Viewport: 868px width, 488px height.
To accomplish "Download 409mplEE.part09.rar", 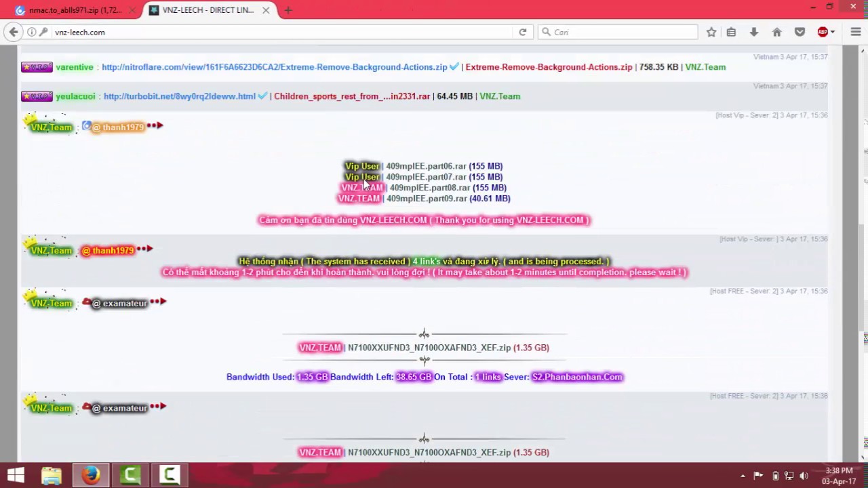I will coord(427,199).
